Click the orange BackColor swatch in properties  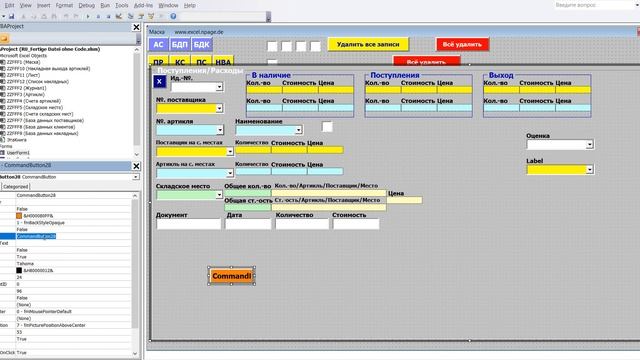[19, 216]
